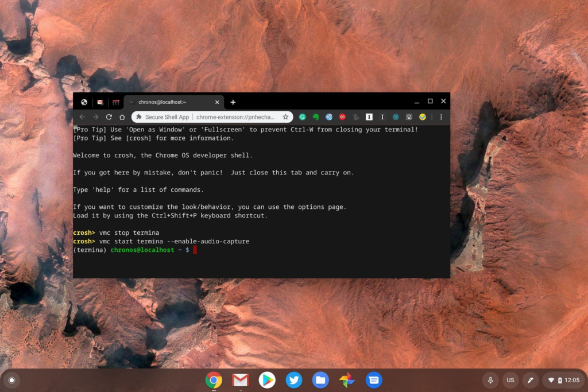Open the launcher circle button

tap(11, 380)
